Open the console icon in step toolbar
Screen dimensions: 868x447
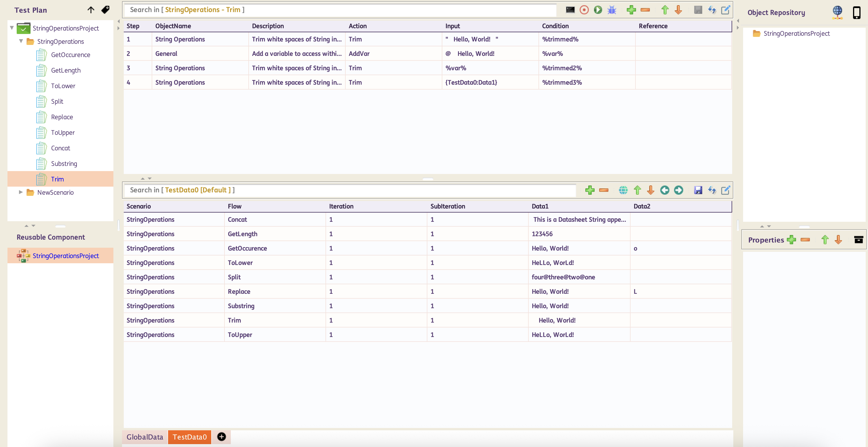click(570, 10)
